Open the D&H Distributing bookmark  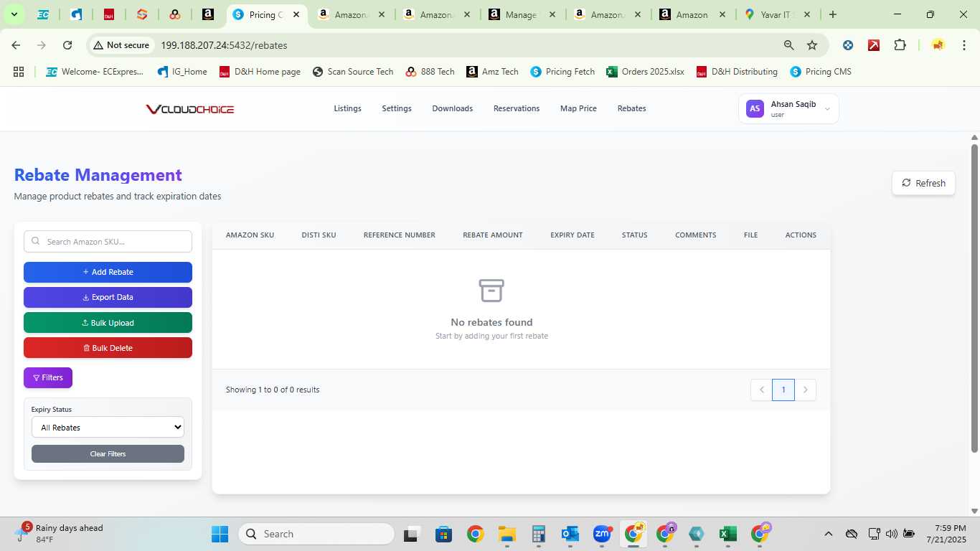pos(737,72)
